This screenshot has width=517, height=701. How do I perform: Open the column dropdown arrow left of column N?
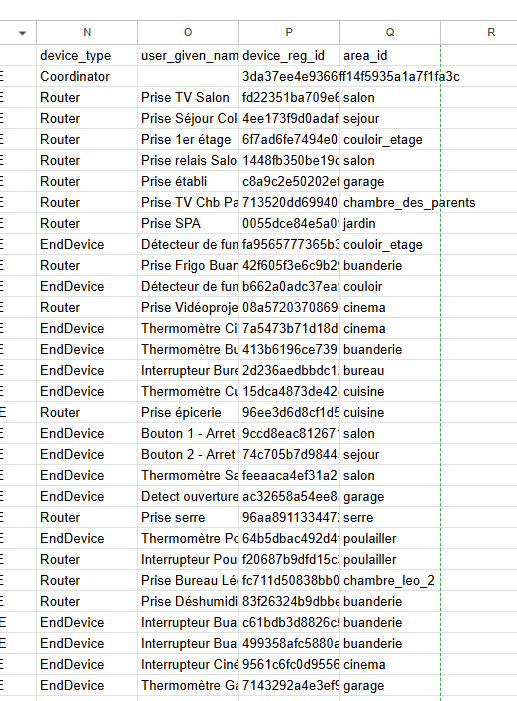[x=22, y=33]
